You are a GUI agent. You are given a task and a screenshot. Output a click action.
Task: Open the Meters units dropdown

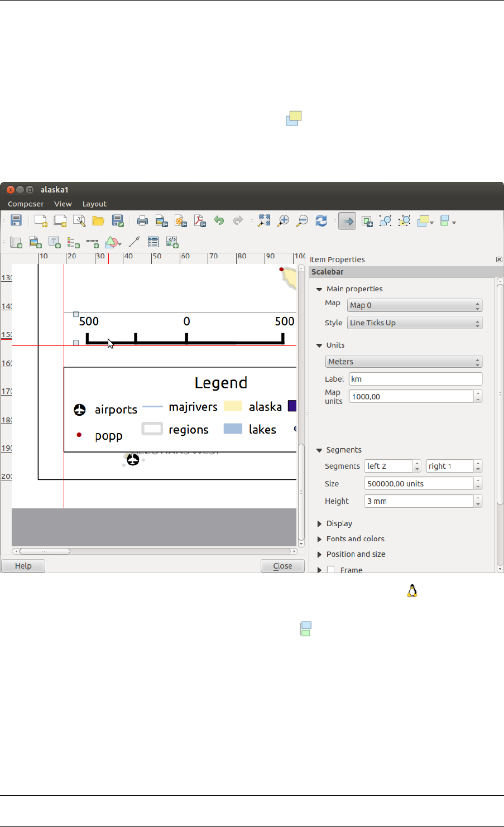point(404,362)
